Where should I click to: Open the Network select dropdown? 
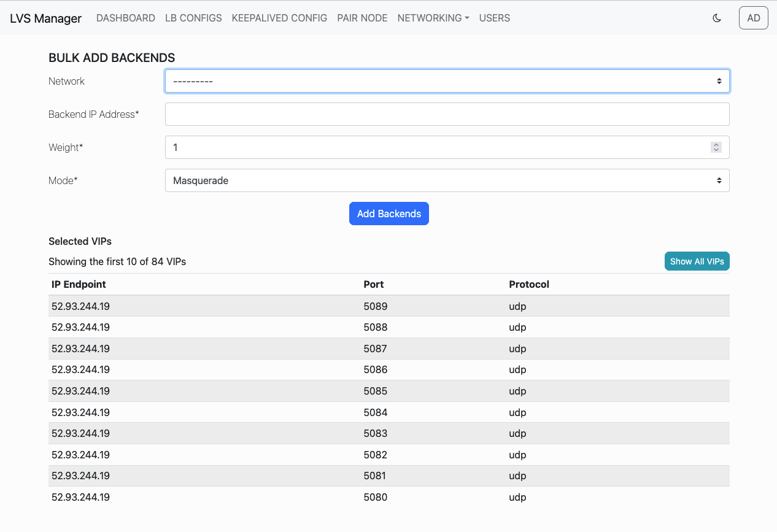point(447,81)
